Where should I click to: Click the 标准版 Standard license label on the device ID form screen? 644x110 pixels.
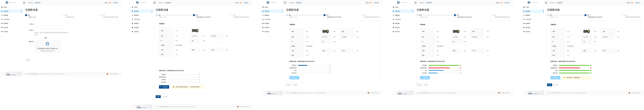(11, 75)
